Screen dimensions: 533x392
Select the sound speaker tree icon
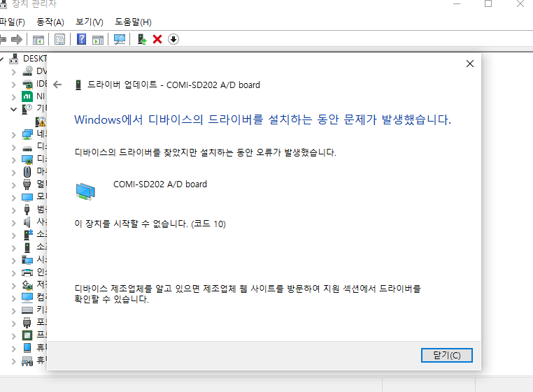click(27, 222)
